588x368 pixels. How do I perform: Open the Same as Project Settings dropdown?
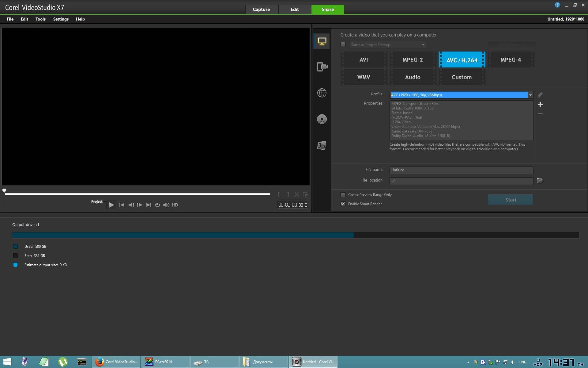tap(388, 45)
